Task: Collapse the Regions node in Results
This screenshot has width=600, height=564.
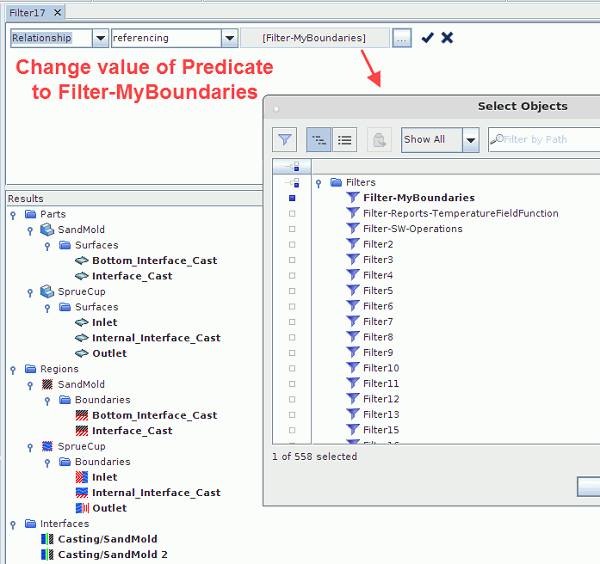Action: click(13, 370)
